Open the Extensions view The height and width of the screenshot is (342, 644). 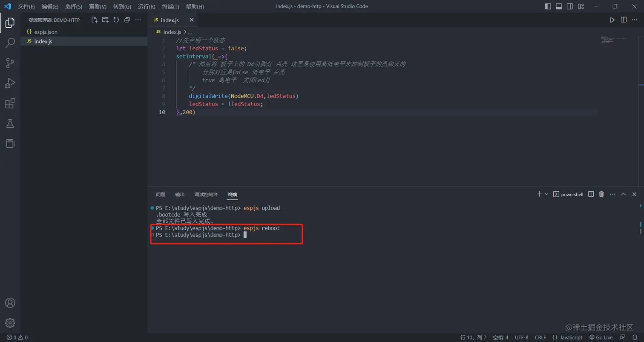coord(10,103)
